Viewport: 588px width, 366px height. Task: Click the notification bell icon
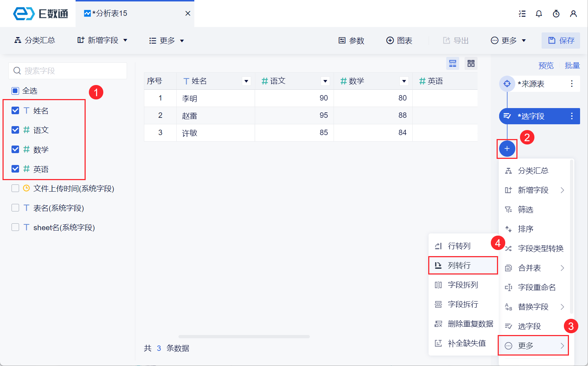point(539,14)
